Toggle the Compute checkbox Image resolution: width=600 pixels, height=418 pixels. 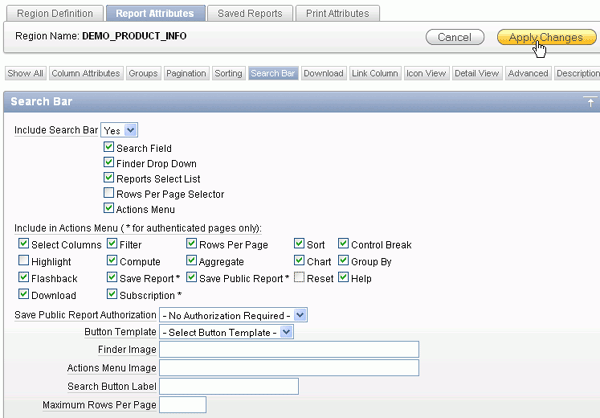click(x=112, y=260)
